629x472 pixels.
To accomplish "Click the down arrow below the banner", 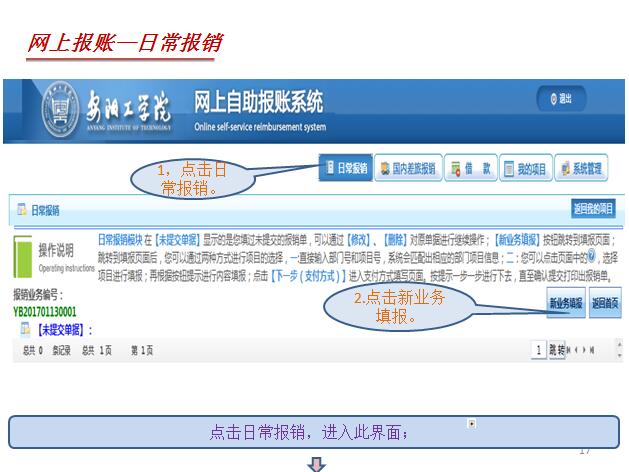I will tap(316, 463).
